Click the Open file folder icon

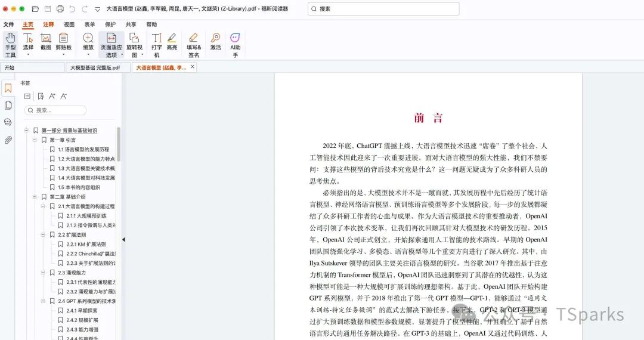[x=35, y=8]
